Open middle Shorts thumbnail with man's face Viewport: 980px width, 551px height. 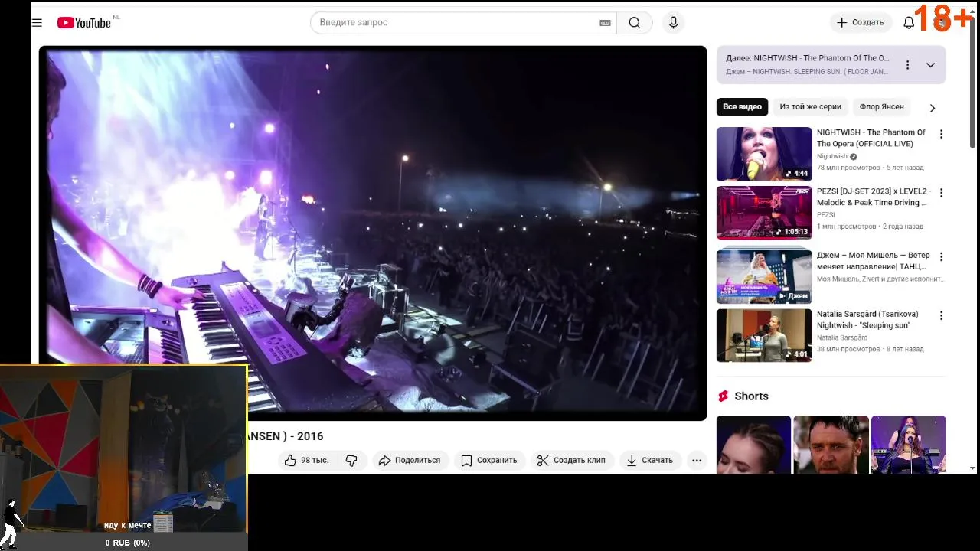(x=831, y=444)
